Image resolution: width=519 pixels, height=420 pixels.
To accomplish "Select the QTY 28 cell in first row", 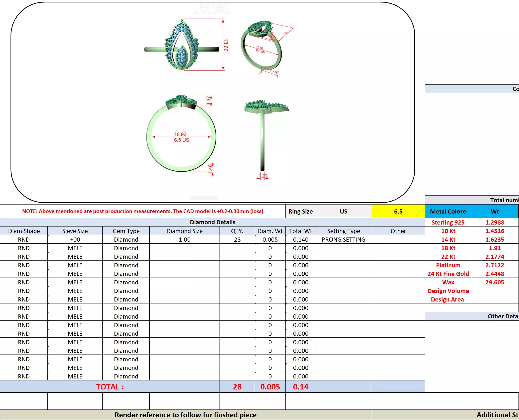I will [x=237, y=239].
